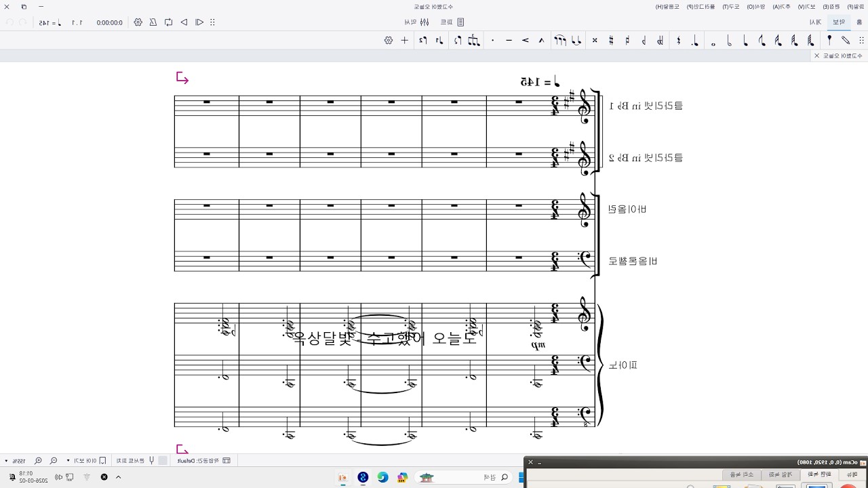Add a tenuto articulation

(x=509, y=41)
